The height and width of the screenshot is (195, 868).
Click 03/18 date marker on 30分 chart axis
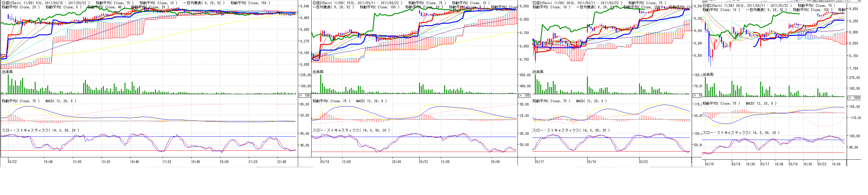591,162
